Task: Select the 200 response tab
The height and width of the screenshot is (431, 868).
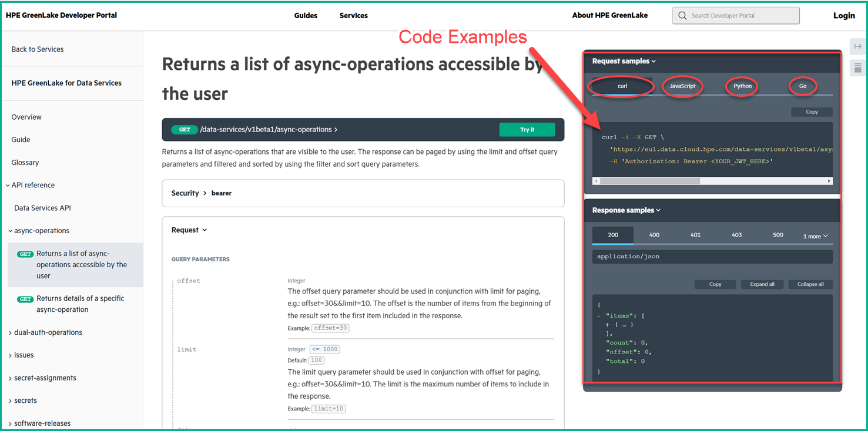Action: pyautogui.click(x=613, y=235)
